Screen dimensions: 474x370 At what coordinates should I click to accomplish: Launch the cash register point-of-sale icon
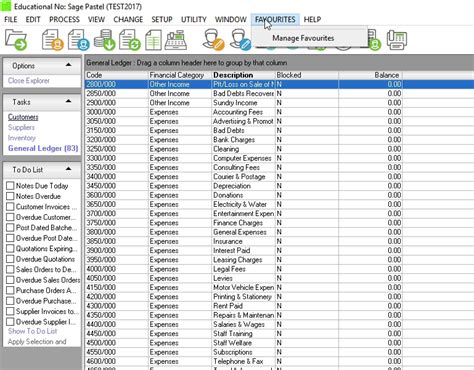click(176, 40)
